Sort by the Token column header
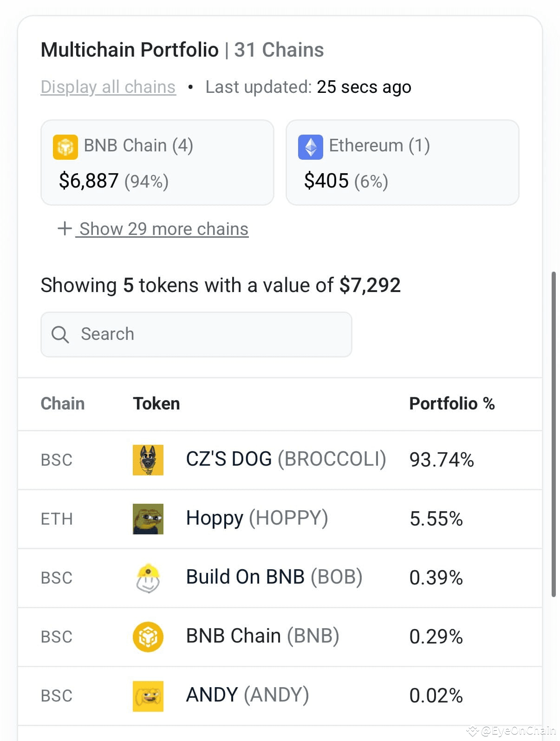Image resolution: width=560 pixels, height=741 pixels. pyautogui.click(x=156, y=403)
